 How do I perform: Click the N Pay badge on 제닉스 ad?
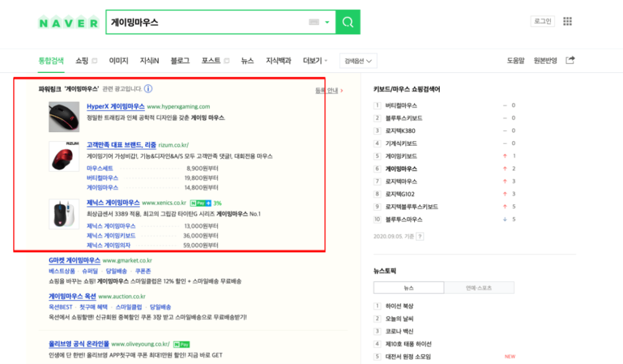pos(200,203)
